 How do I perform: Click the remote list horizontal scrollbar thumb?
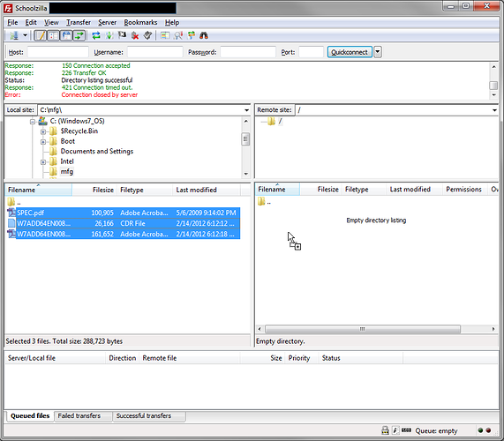(x=363, y=329)
